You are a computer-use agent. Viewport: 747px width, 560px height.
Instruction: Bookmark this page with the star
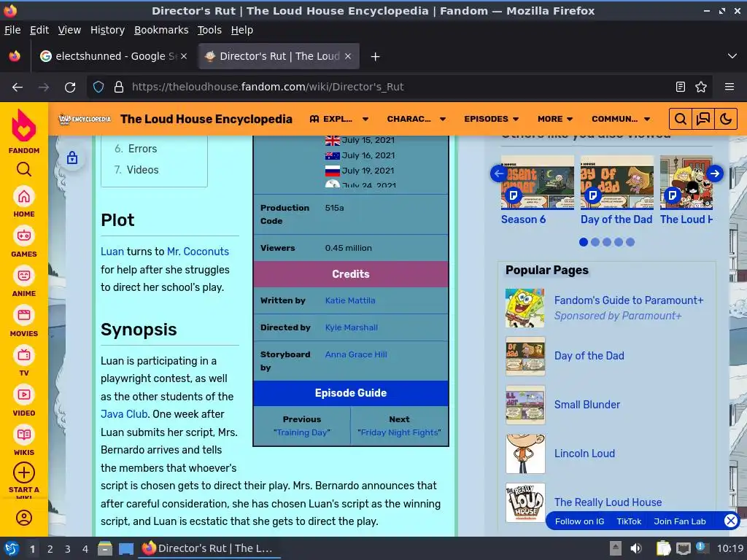(701, 87)
